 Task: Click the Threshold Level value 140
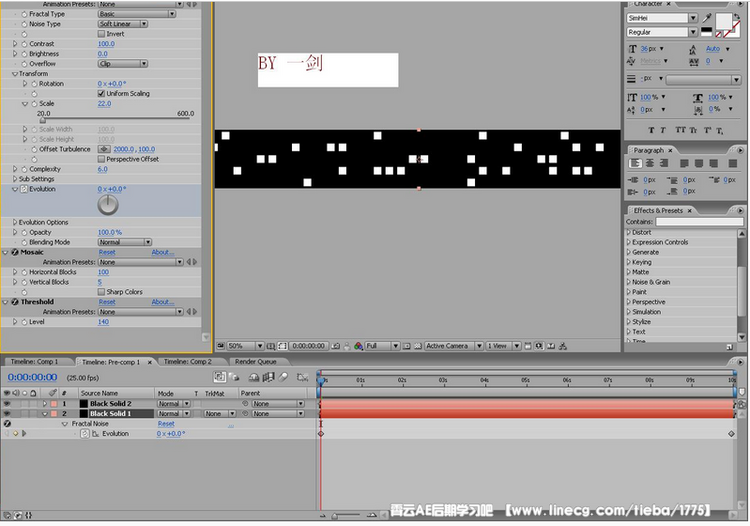coord(103,322)
